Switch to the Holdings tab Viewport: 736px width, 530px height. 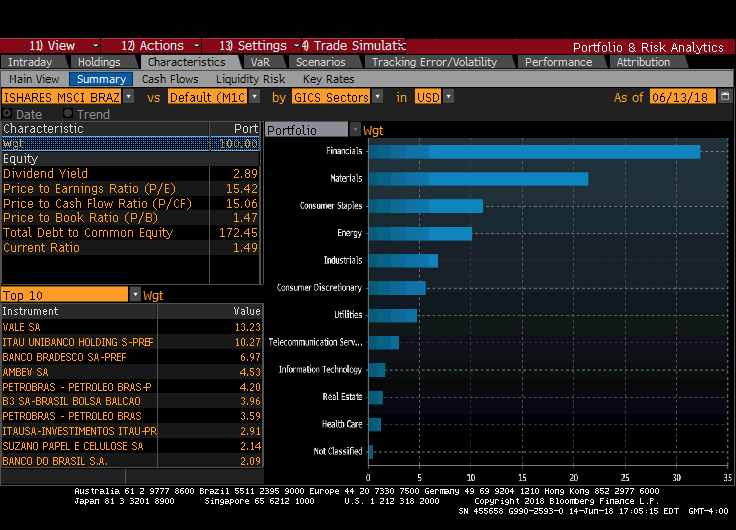point(98,62)
